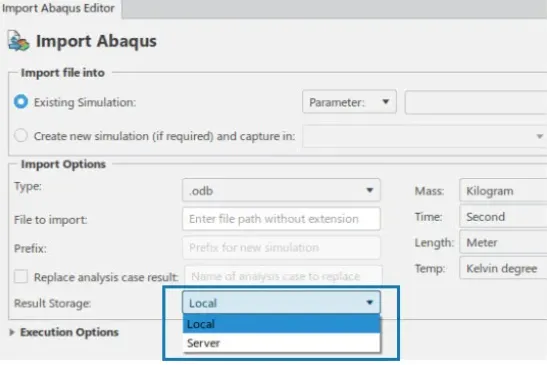Viewport: 547px width, 365px height.
Task: Open the Length unit Meter box
Action: pos(503,242)
